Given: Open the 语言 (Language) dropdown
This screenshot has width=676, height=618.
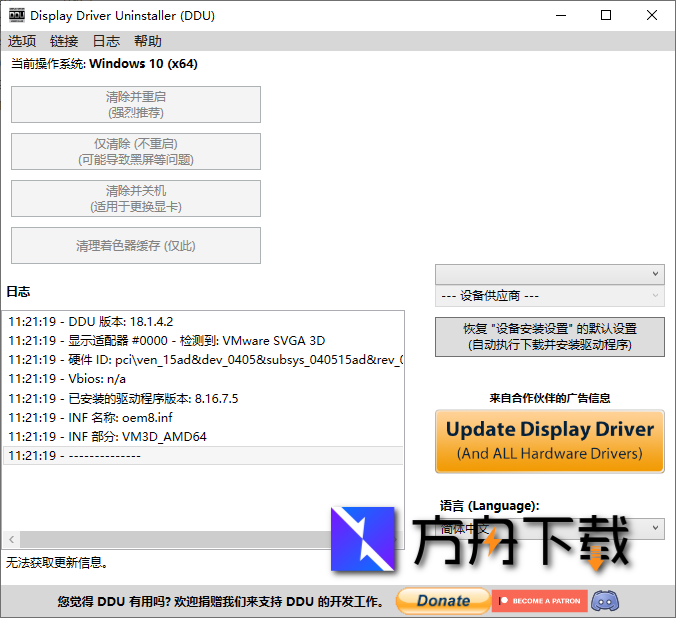Looking at the screenshot, I should point(550,528).
